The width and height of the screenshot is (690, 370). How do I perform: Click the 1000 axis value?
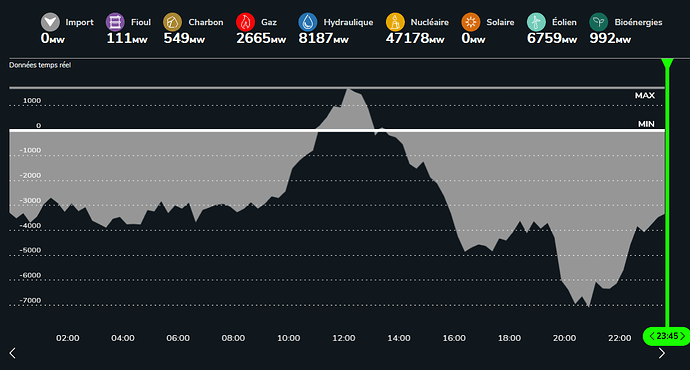pyautogui.click(x=32, y=100)
